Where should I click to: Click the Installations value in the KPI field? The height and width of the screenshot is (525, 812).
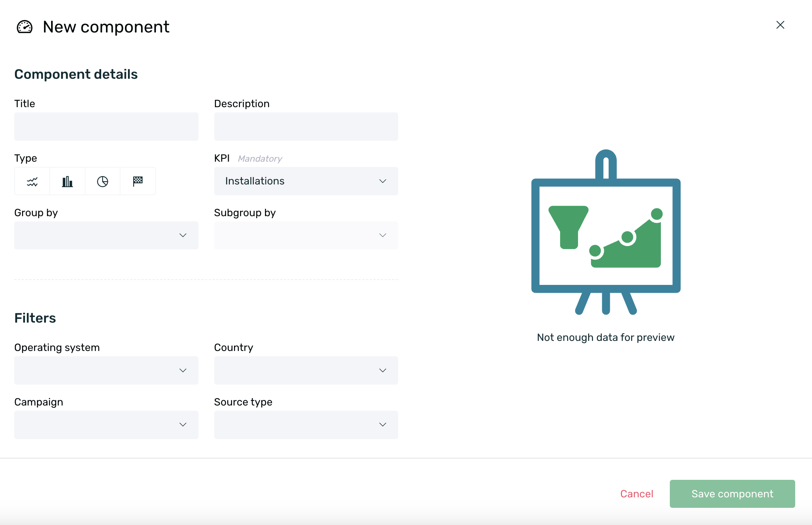click(254, 181)
